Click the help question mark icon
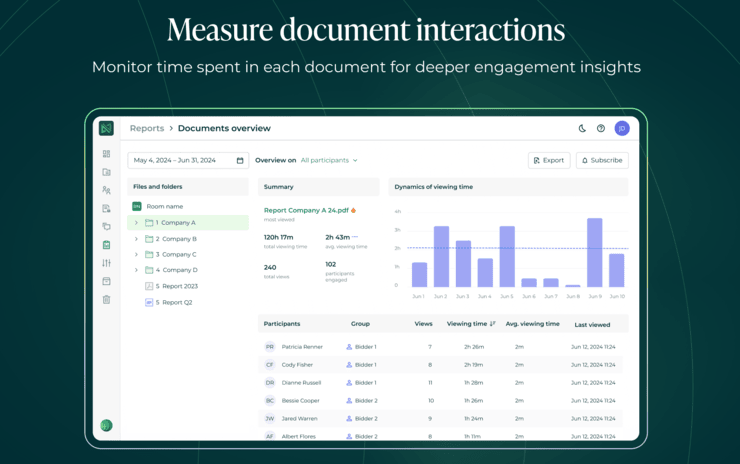 point(601,128)
